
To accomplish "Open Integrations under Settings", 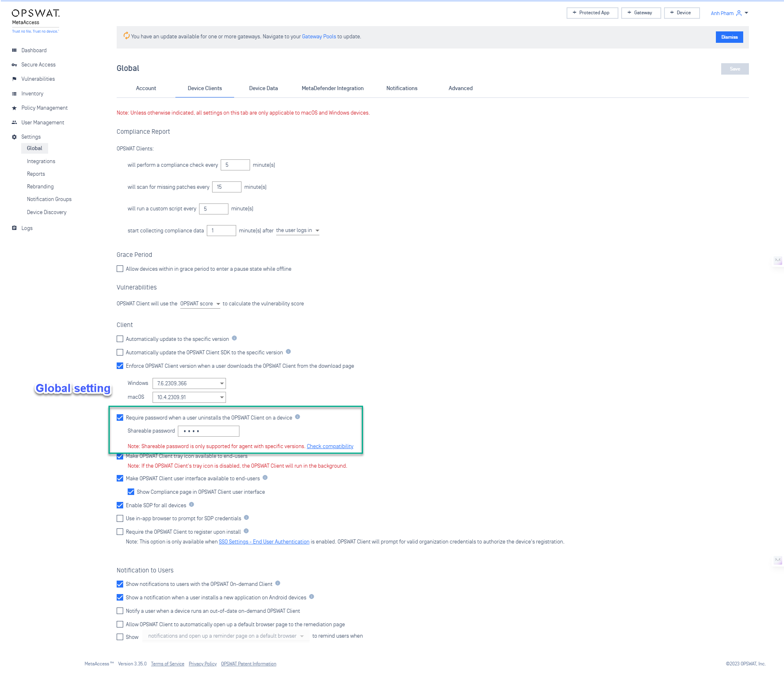I will tap(41, 161).
